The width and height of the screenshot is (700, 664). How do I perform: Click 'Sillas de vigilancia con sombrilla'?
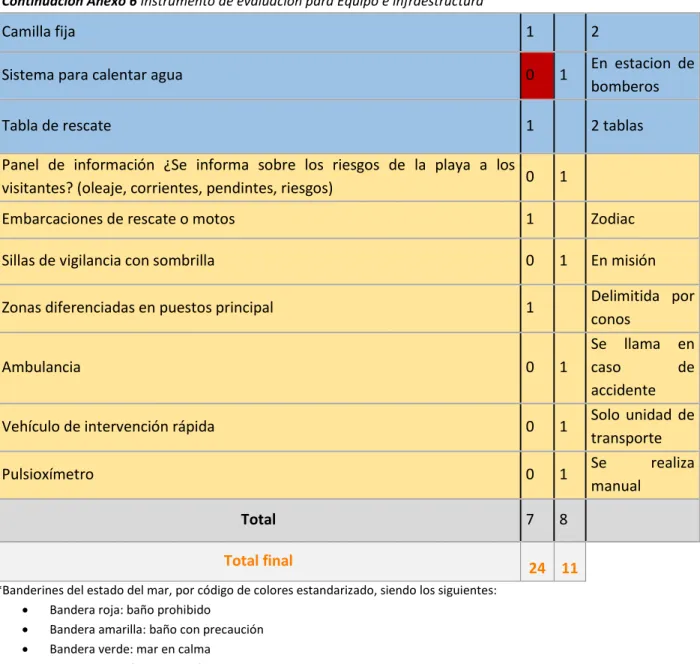click(x=108, y=260)
